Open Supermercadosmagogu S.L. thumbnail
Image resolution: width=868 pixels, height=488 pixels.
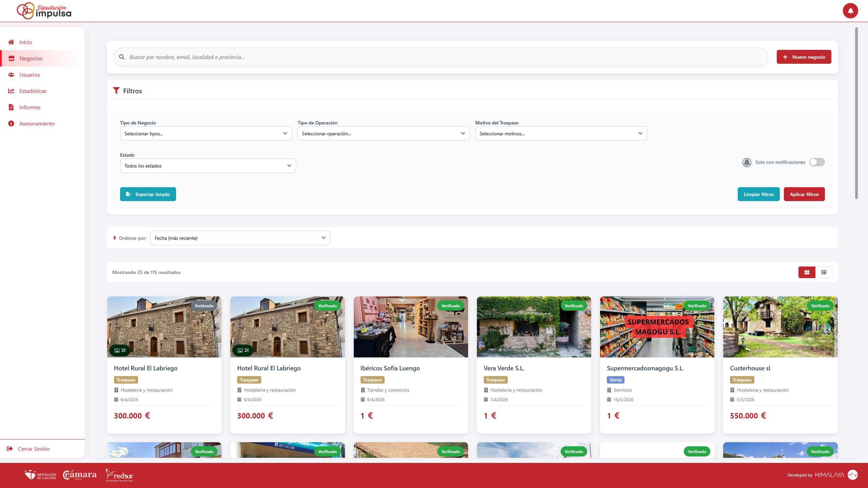click(657, 327)
